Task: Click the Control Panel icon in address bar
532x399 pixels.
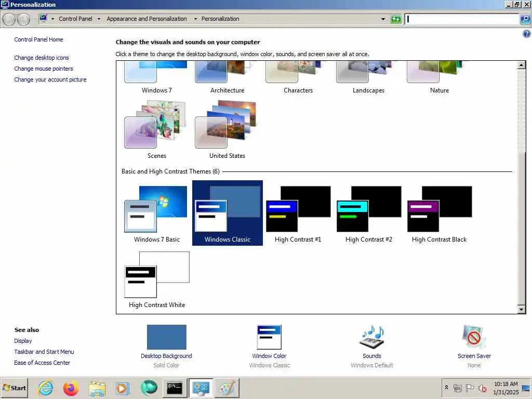Action: tap(43, 18)
